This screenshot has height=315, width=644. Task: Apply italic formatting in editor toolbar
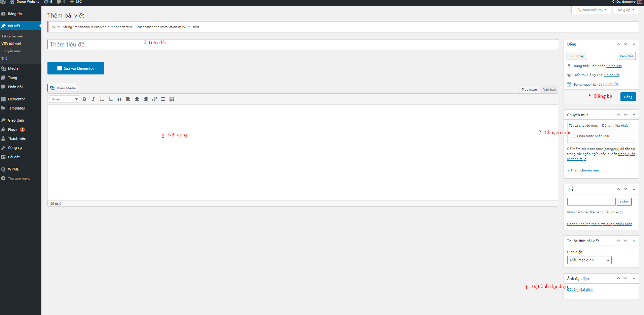pyautogui.click(x=93, y=99)
